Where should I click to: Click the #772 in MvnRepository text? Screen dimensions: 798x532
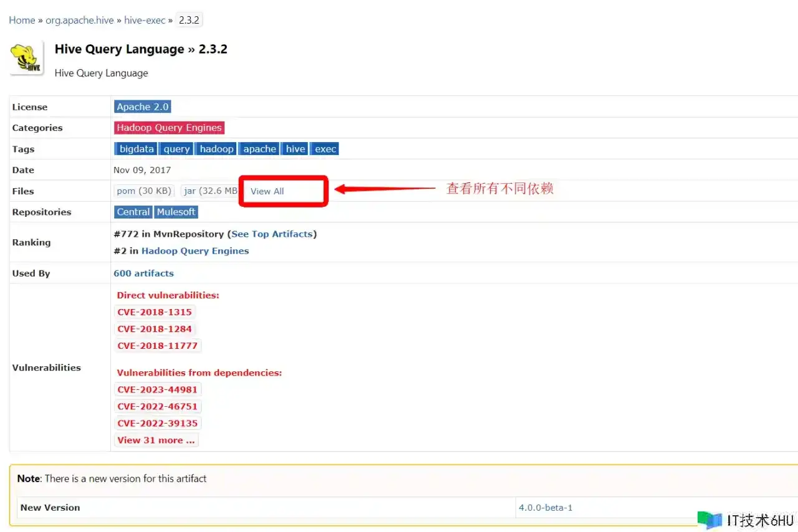tap(169, 234)
